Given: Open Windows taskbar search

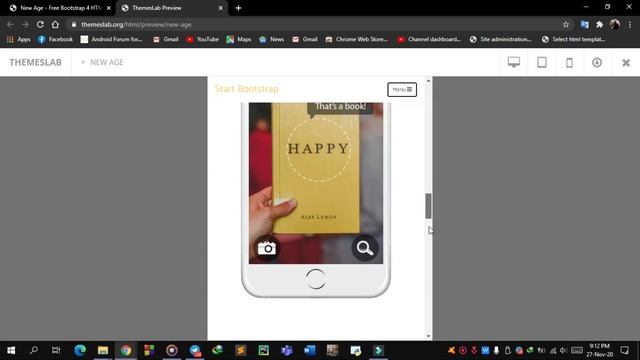Looking at the screenshot, I should coord(34,350).
